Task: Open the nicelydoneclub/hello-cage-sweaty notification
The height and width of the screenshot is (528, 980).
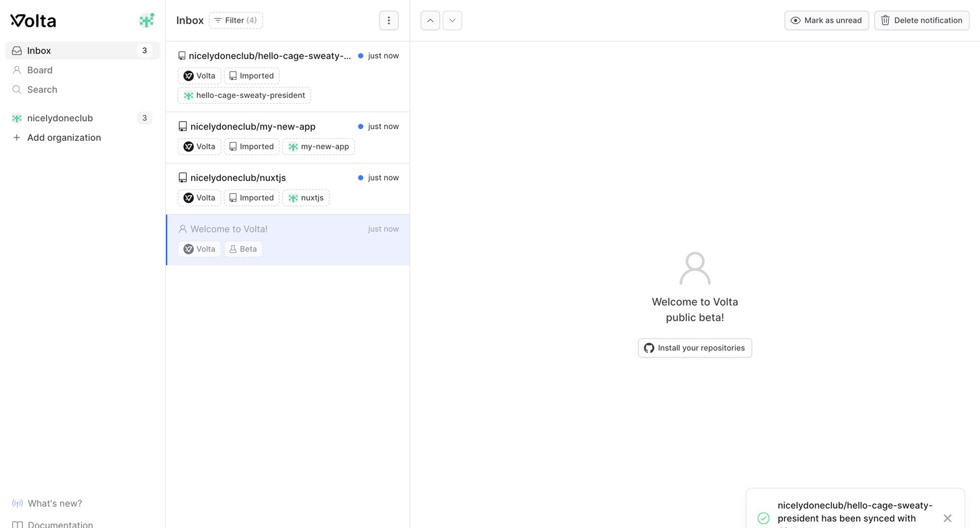Action: coord(288,77)
